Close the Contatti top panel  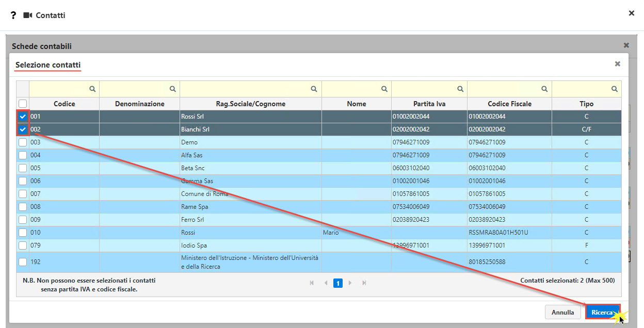tap(631, 13)
